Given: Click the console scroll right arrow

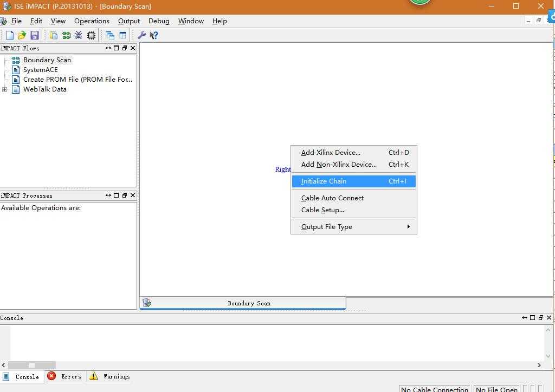Looking at the screenshot, I should coord(539,365).
